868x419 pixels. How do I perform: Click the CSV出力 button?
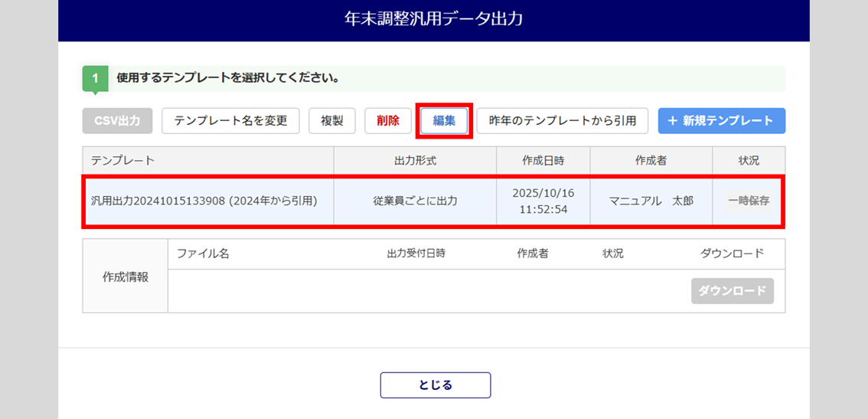[x=117, y=121]
